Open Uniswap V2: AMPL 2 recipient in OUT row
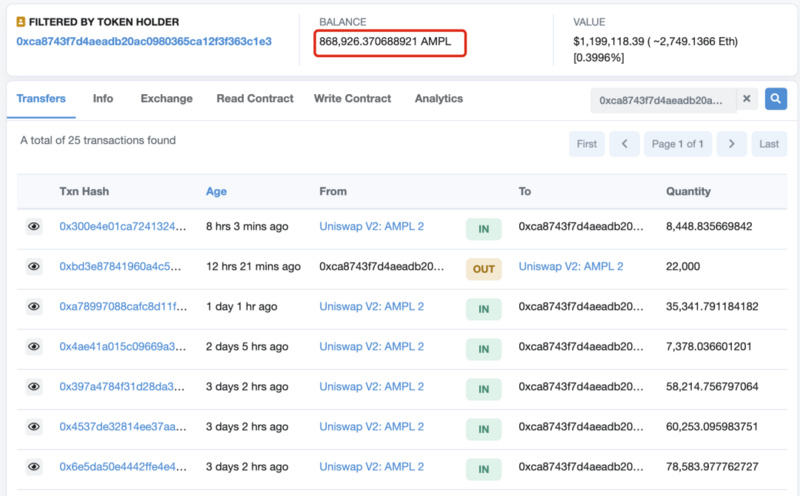This screenshot has width=800, height=496. [571, 266]
